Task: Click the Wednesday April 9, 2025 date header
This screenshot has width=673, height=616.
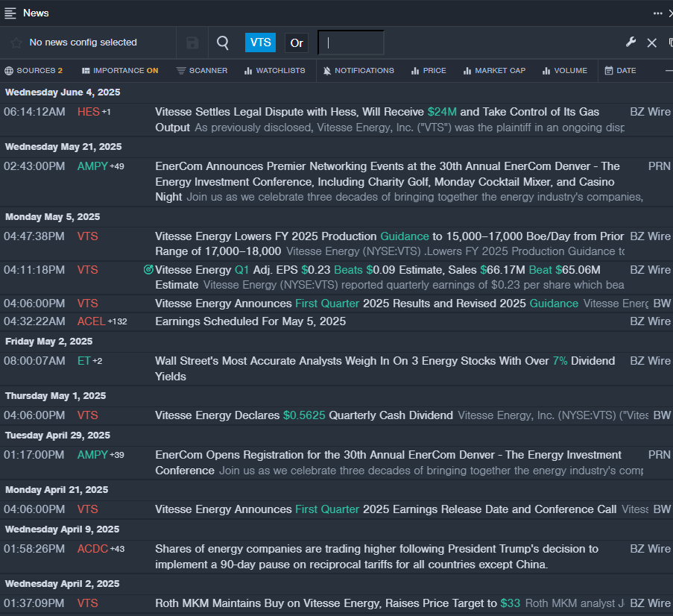Action: point(63,529)
